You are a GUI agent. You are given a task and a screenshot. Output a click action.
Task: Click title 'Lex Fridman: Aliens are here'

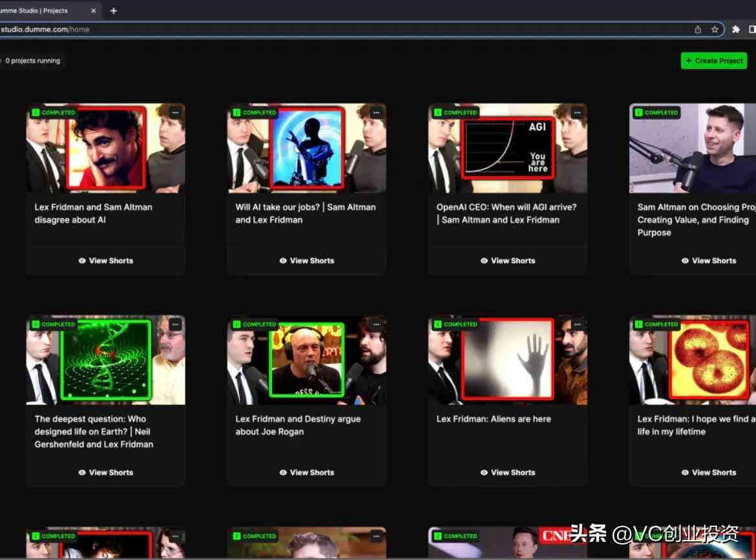coord(494,419)
